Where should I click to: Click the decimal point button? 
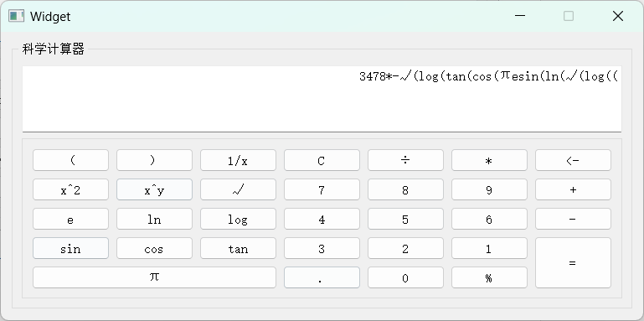pyautogui.click(x=322, y=277)
